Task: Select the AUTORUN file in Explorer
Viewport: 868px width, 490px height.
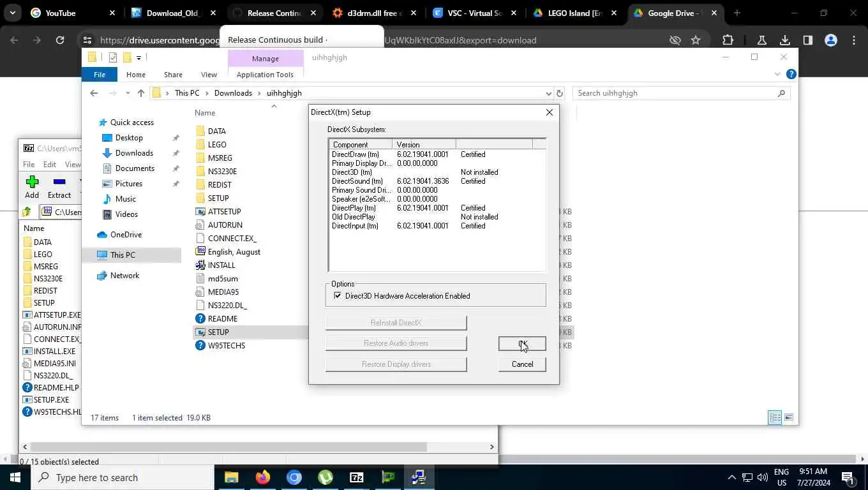Action: [225, 225]
